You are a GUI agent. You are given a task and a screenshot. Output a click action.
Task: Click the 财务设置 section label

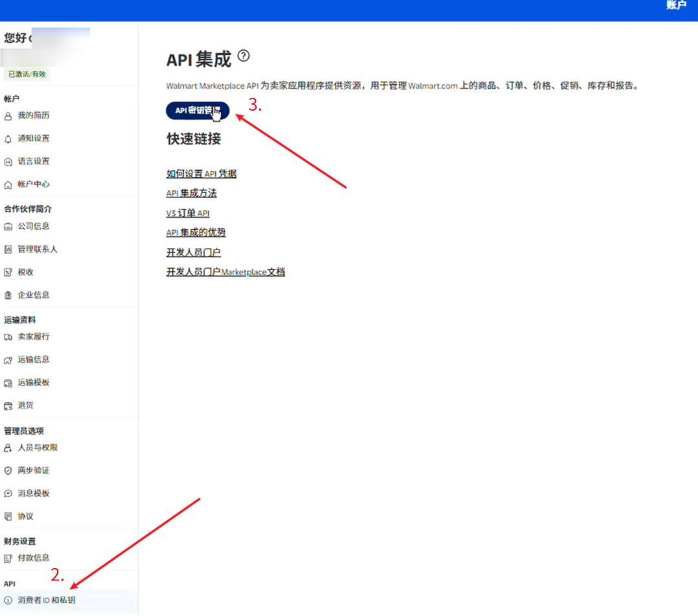click(20, 542)
